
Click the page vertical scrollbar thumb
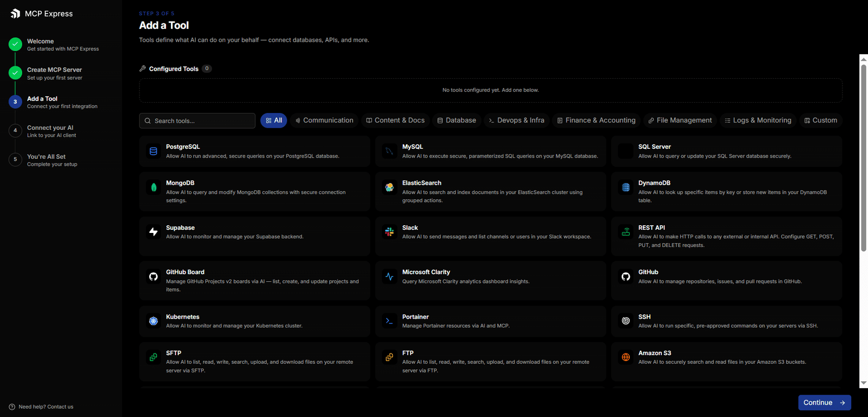coord(864,157)
